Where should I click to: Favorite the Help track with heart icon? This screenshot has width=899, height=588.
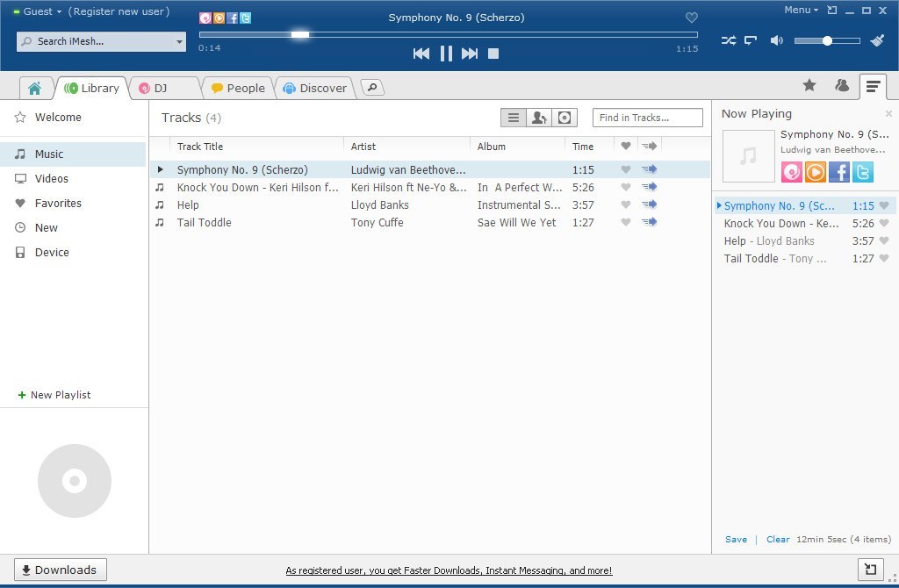[x=626, y=204]
